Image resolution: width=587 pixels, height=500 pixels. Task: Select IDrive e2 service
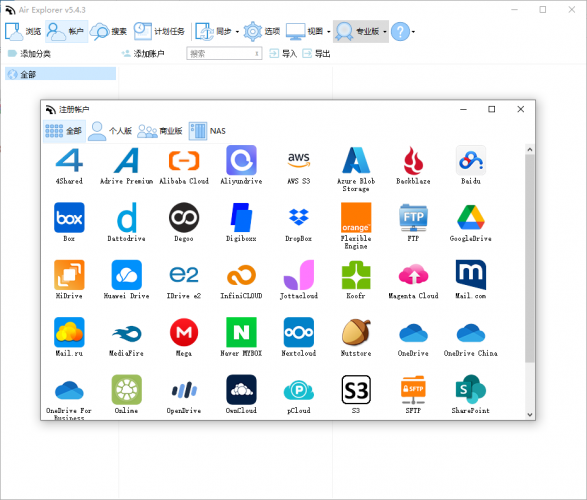coord(184,275)
